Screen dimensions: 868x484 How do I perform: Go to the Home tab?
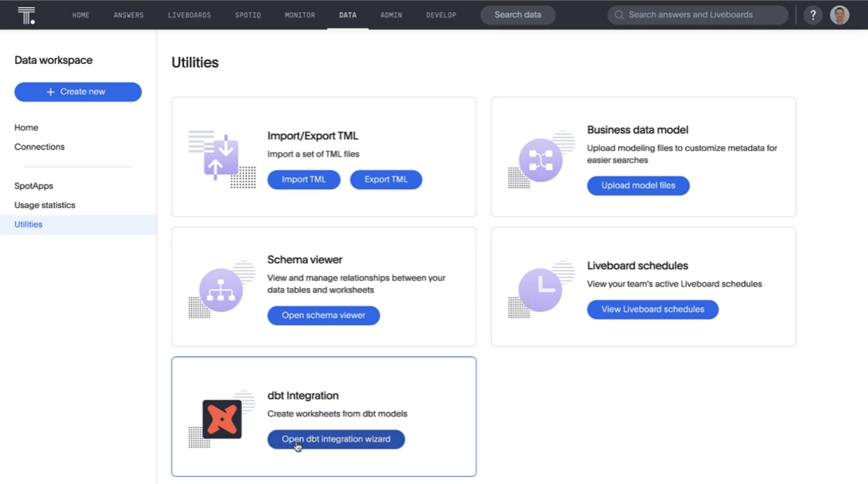[x=81, y=15]
